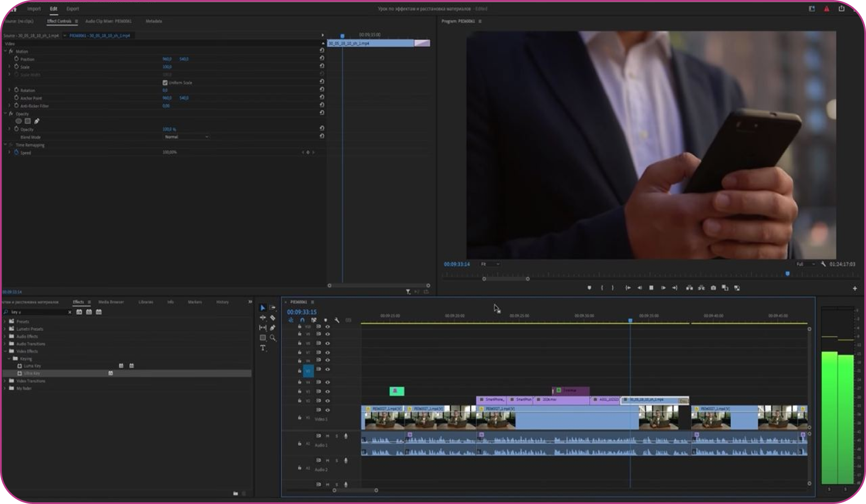Open the Media Browser tab
The width and height of the screenshot is (866, 504).
pyautogui.click(x=111, y=302)
